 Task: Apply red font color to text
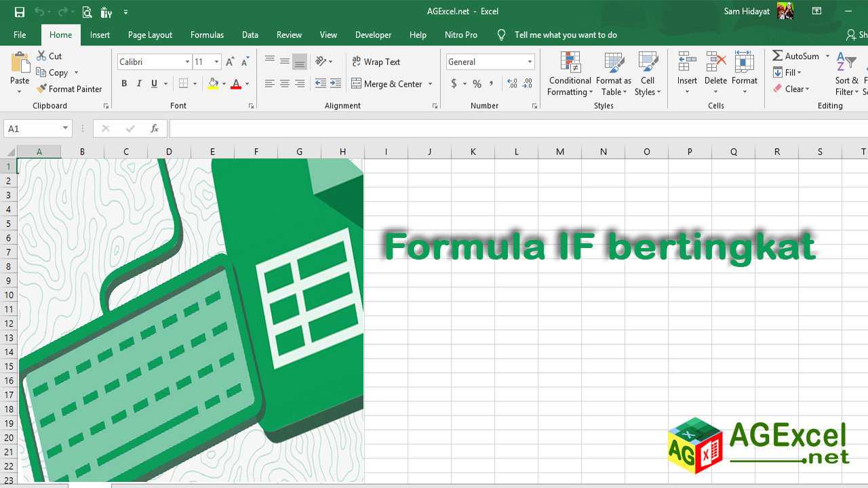point(236,83)
